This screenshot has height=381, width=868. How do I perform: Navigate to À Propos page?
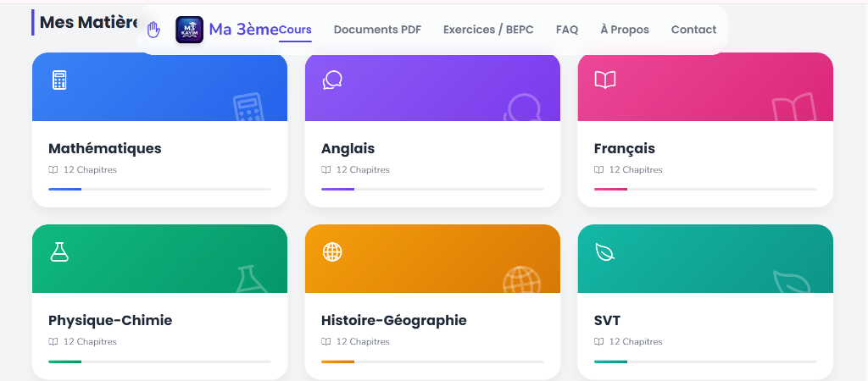625,30
